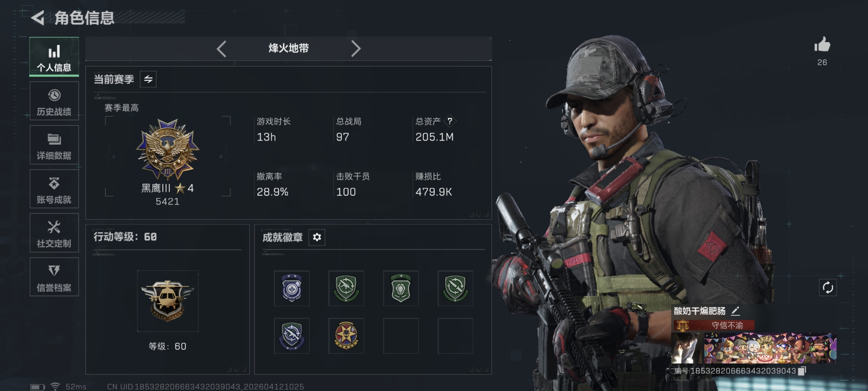
Task: Open the 总资产 question mark help
Action: [x=449, y=121]
